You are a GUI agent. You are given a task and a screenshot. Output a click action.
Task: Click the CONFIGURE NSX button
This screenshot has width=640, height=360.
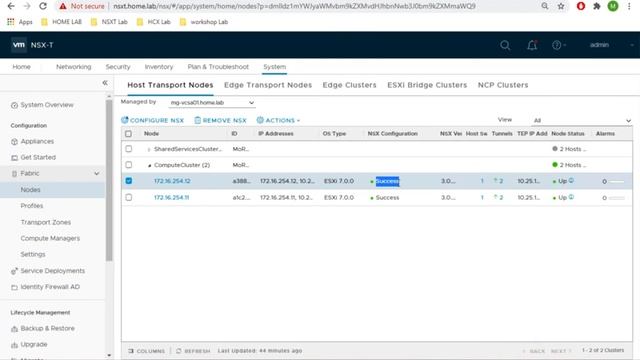pyautogui.click(x=152, y=120)
